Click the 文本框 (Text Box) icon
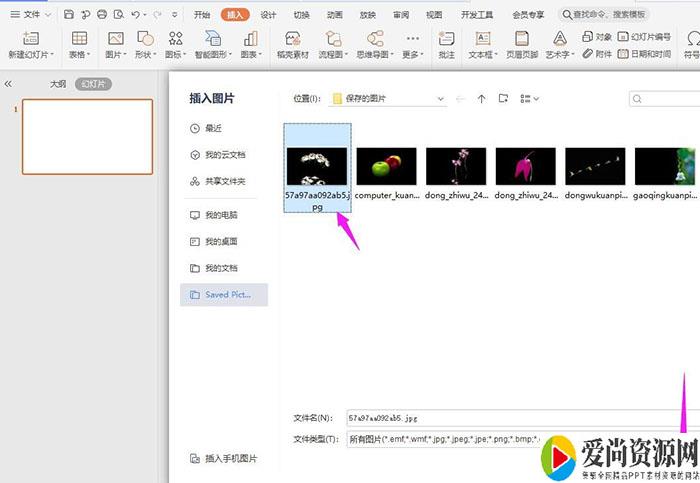Image resolution: width=700 pixels, height=483 pixels. click(483, 43)
